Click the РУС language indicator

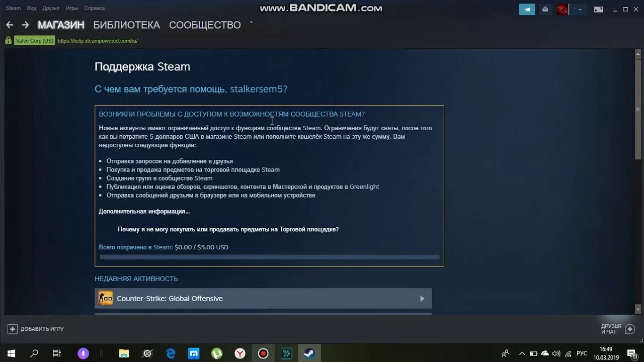point(582,353)
